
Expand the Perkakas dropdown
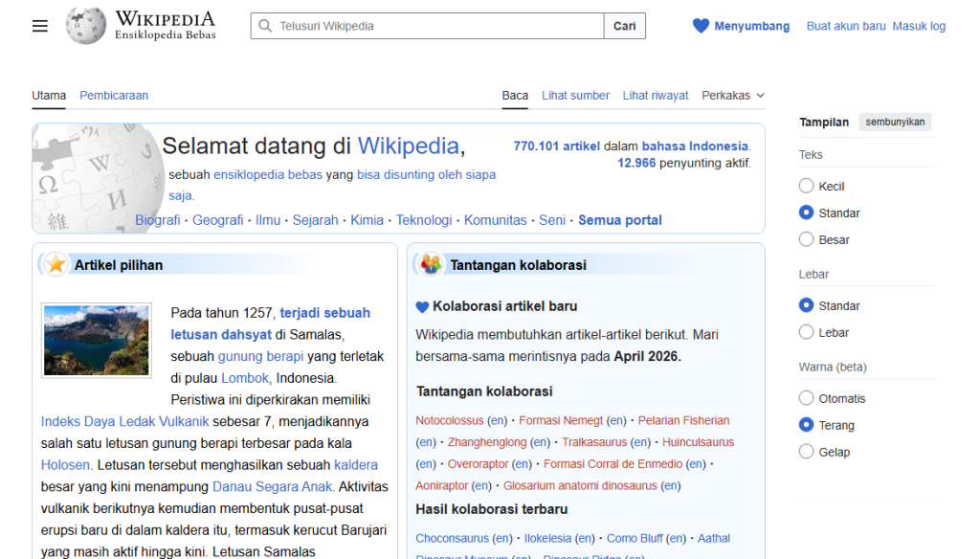point(733,95)
